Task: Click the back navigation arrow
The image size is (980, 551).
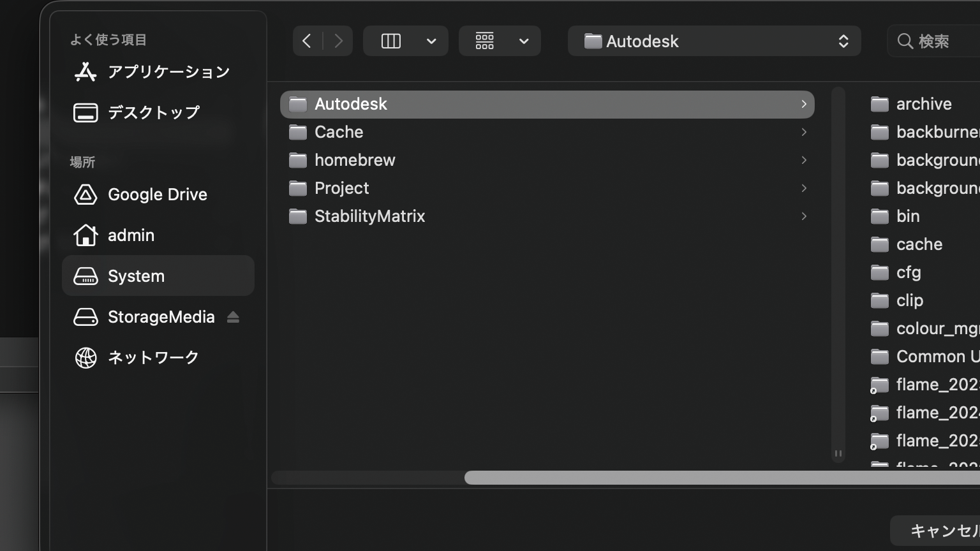Action: (307, 41)
